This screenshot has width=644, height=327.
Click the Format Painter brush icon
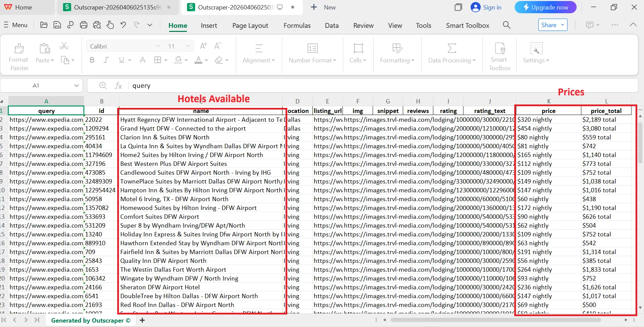pyautogui.click(x=19, y=49)
